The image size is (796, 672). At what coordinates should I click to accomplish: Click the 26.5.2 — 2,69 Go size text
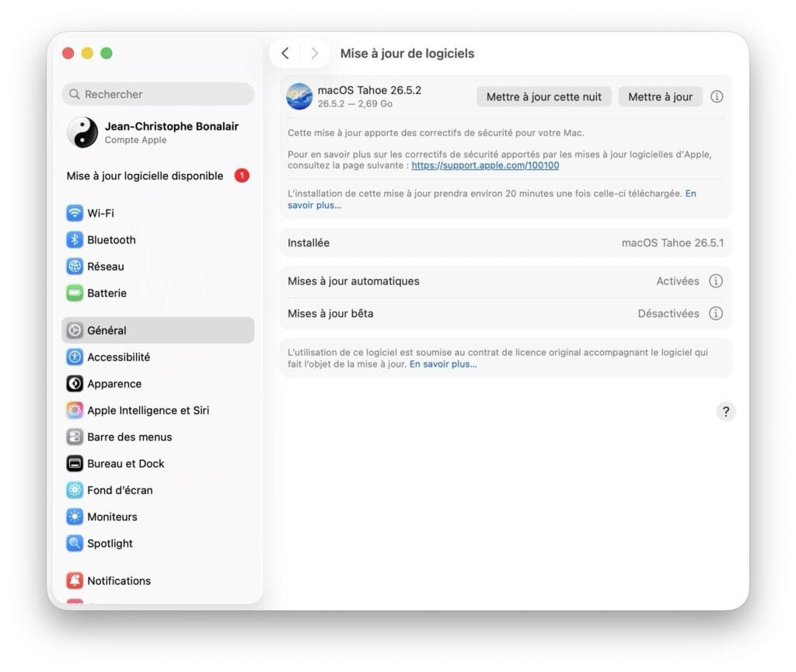[354, 103]
